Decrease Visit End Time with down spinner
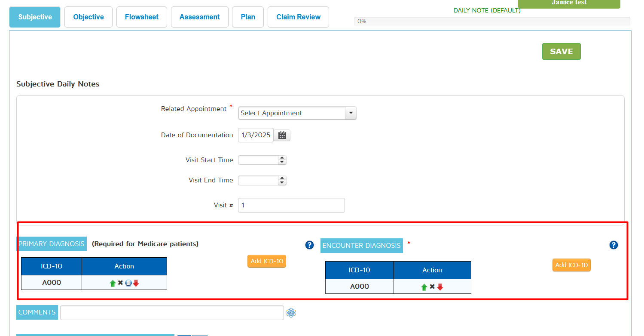The image size is (644, 336). [282, 182]
